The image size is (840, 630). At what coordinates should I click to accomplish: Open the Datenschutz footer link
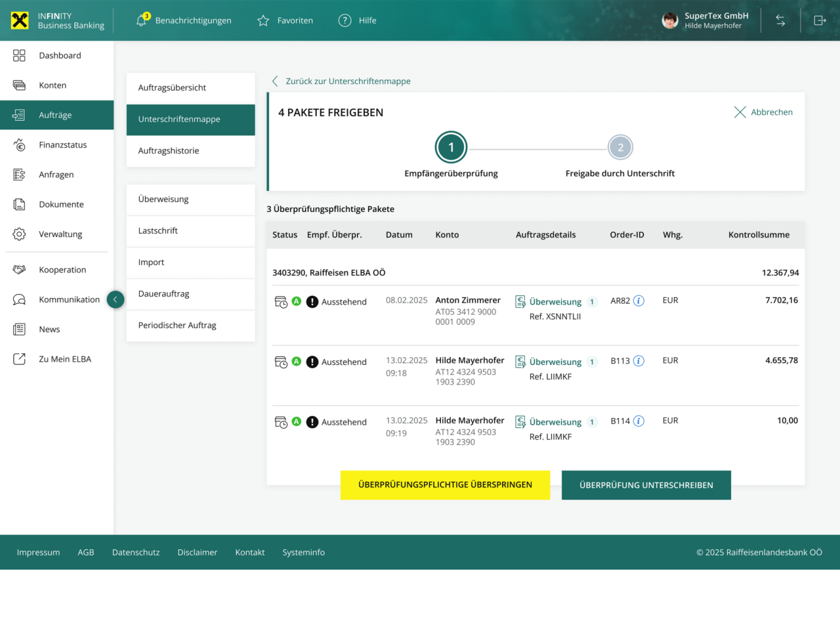pyautogui.click(x=136, y=553)
